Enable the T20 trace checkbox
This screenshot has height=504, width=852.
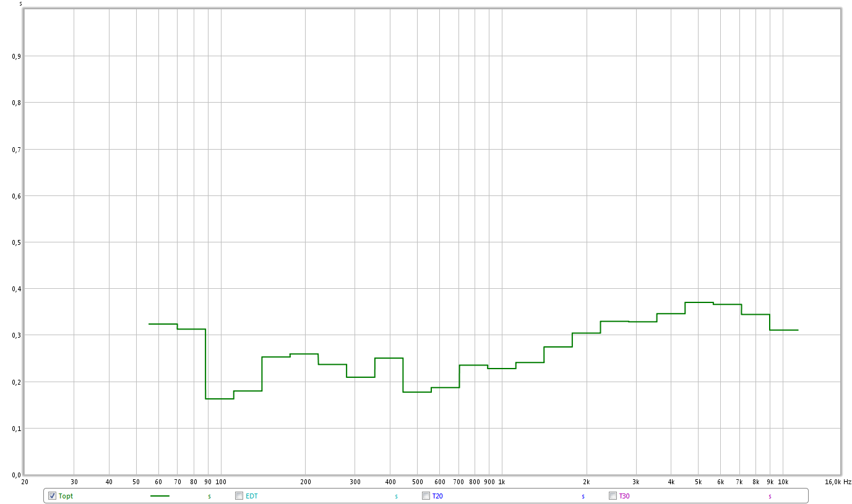point(426,495)
